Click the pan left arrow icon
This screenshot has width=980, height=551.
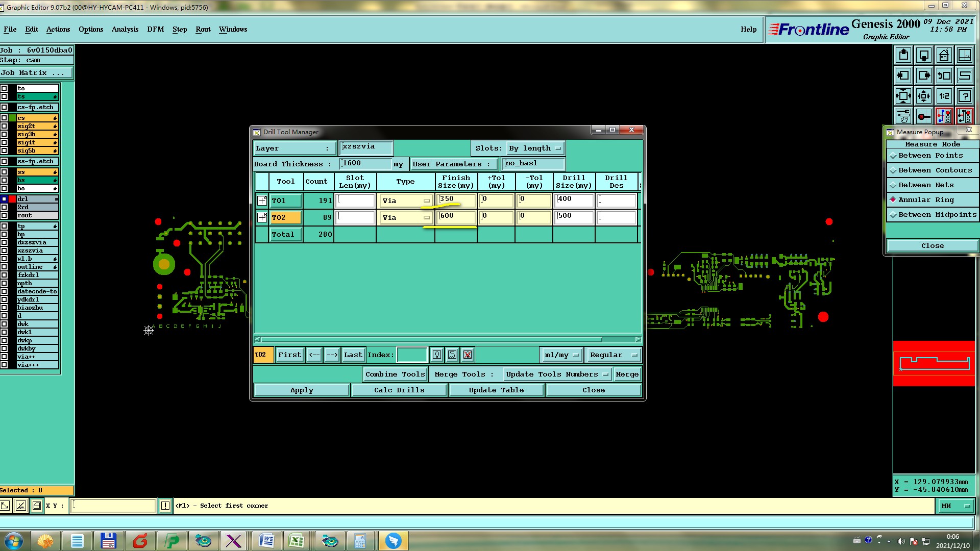click(903, 76)
